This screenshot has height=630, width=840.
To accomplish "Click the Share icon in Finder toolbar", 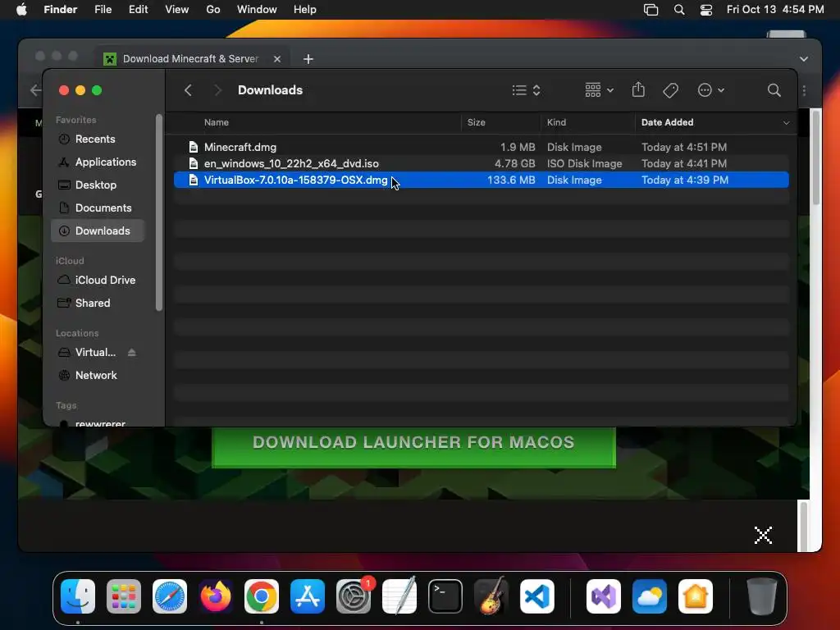I will click(x=638, y=89).
